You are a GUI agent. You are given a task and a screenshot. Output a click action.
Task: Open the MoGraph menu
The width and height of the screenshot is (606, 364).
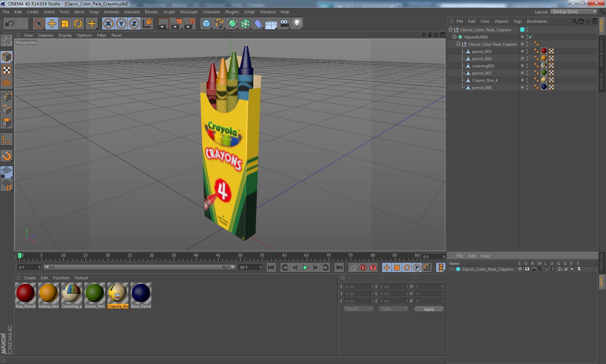tap(189, 12)
